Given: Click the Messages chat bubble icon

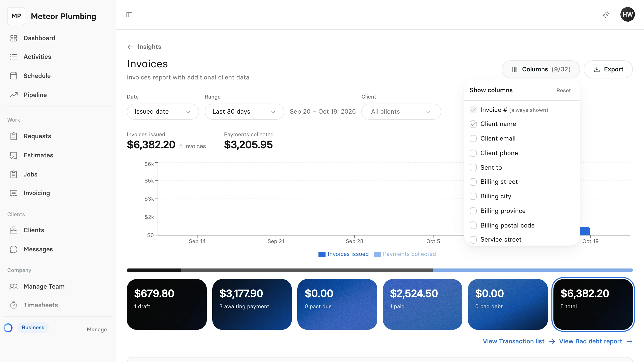Looking at the screenshot, I should 14,249.
